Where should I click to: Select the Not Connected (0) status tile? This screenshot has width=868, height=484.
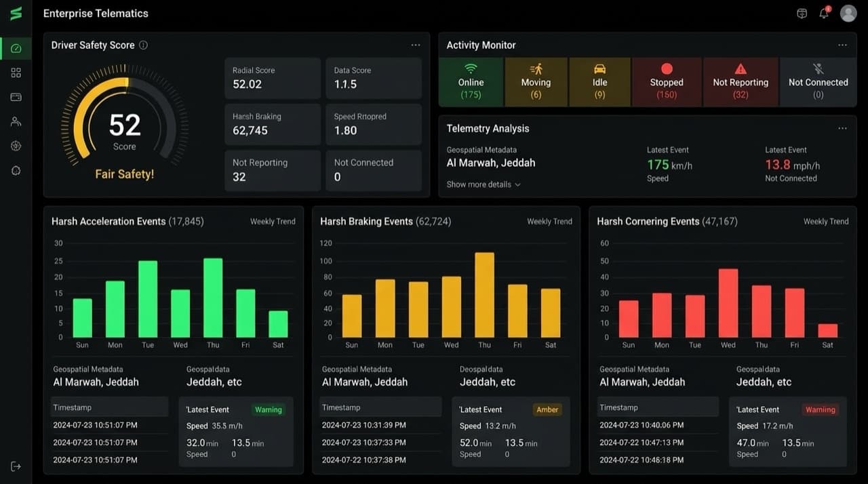tap(818, 82)
